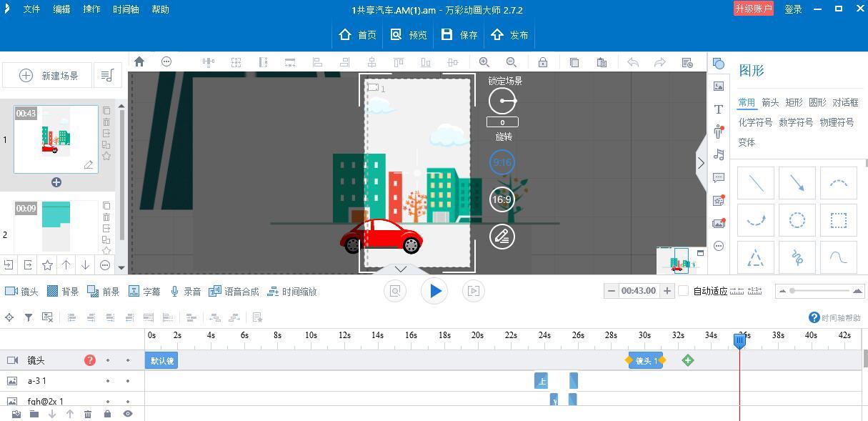
Task: Click the 字幕 subtitle tool
Action: [x=144, y=292]
